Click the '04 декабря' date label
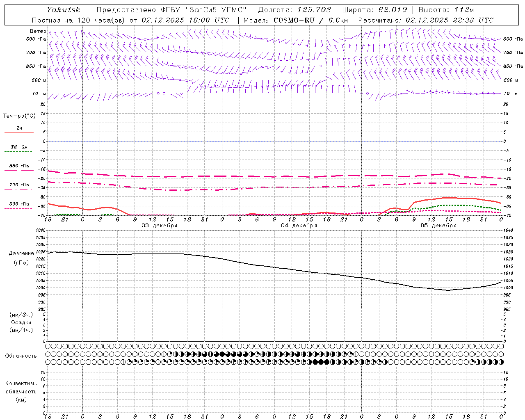525x420 pixels. click(x=299, y=226)
